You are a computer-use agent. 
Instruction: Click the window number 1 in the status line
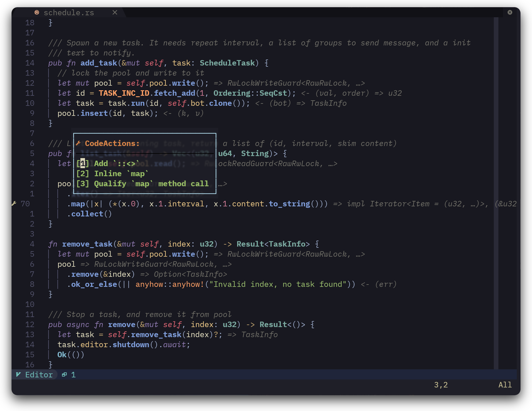click(x=73, y=375)
